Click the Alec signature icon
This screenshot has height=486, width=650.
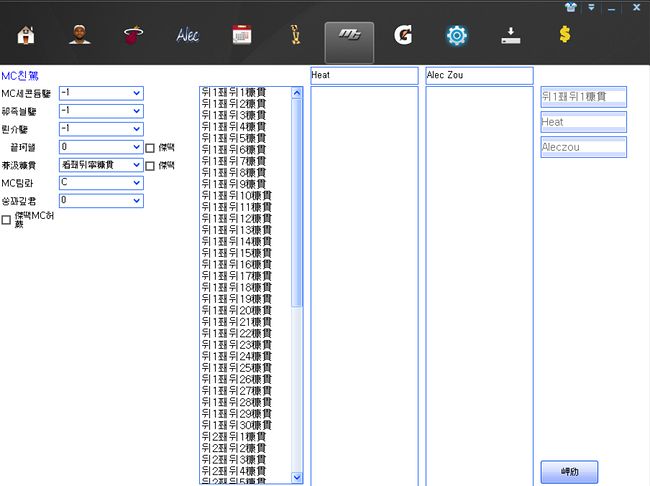point(187,36)
